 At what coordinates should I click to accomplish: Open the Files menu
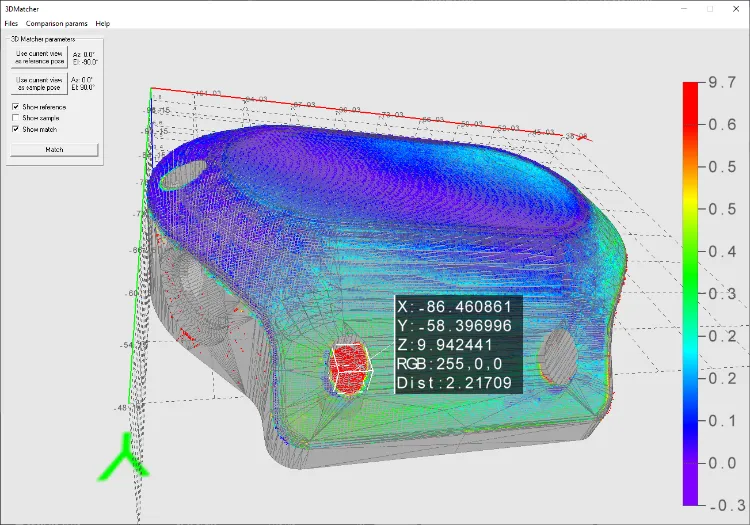pyautogui.click(x=11, y=23)
